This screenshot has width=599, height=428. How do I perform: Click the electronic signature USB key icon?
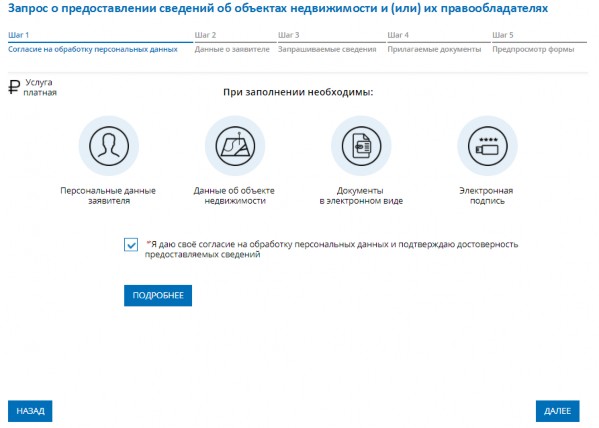(487, 146)
